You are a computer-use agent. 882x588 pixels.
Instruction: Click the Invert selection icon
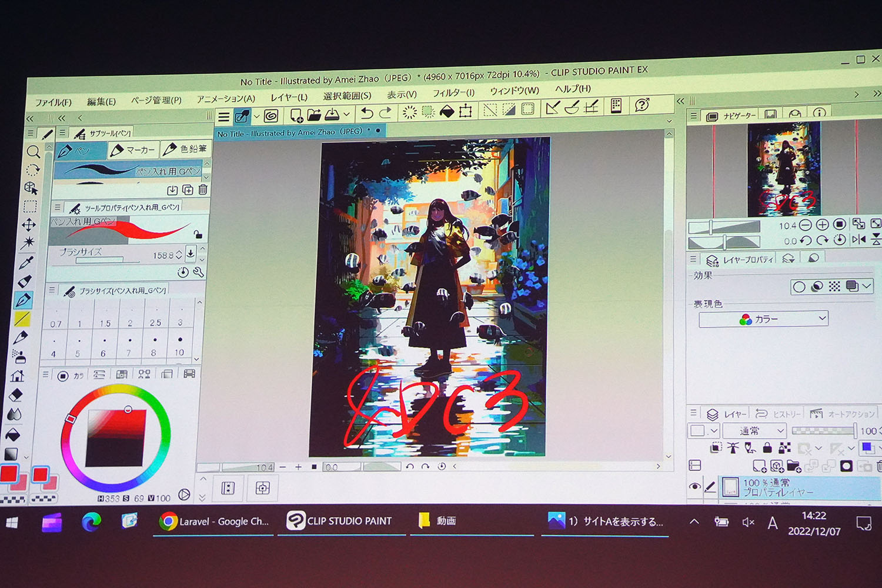pyautogui.click(x=509, y=109)
